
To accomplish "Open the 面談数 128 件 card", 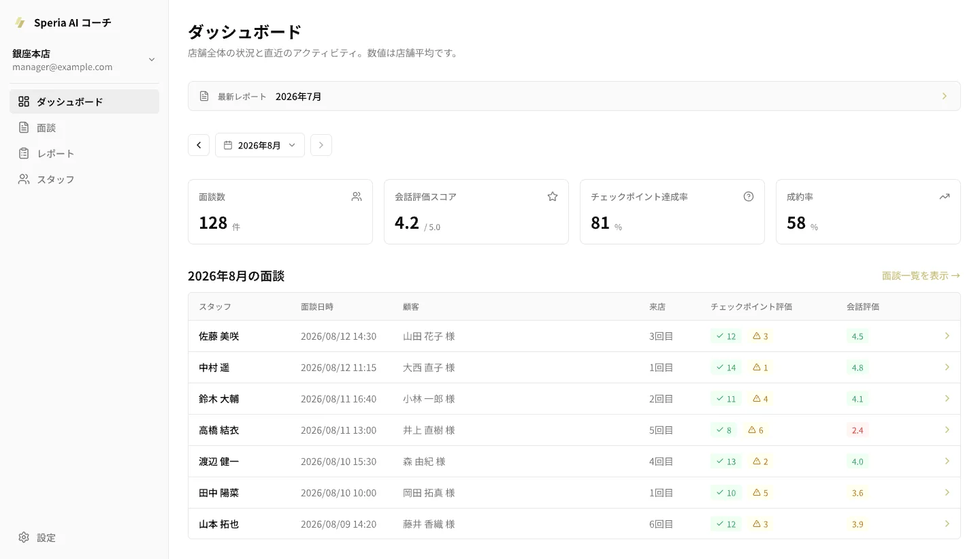I will pos(280,212).
